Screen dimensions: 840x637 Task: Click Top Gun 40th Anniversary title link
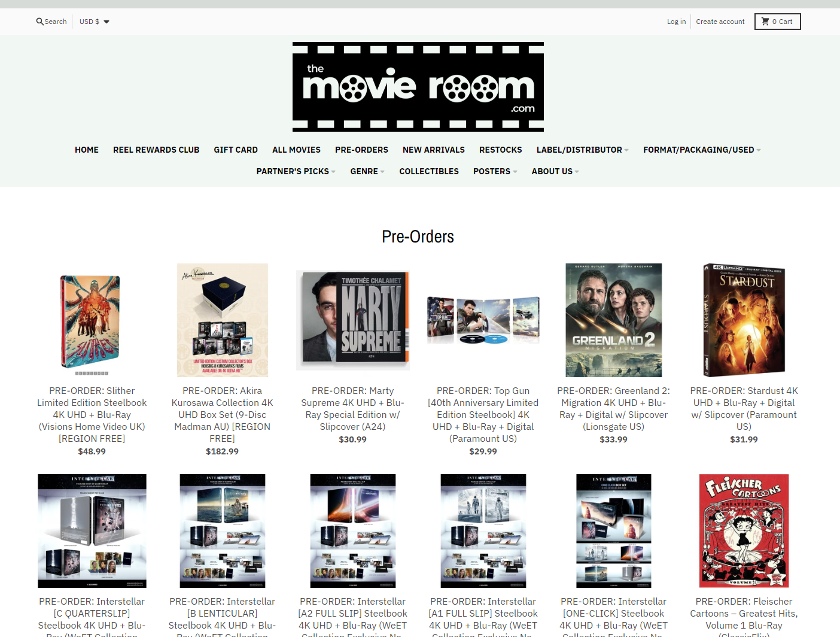point(483,414)
